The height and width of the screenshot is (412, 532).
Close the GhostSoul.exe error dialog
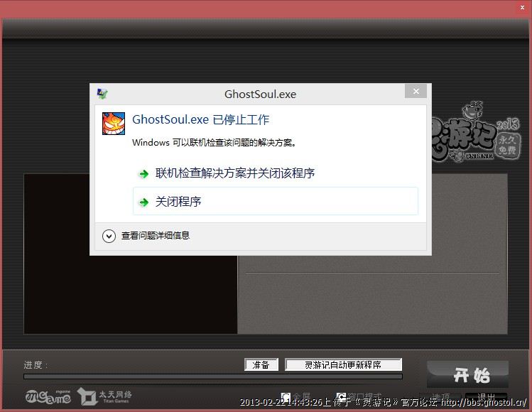point(416,92)
